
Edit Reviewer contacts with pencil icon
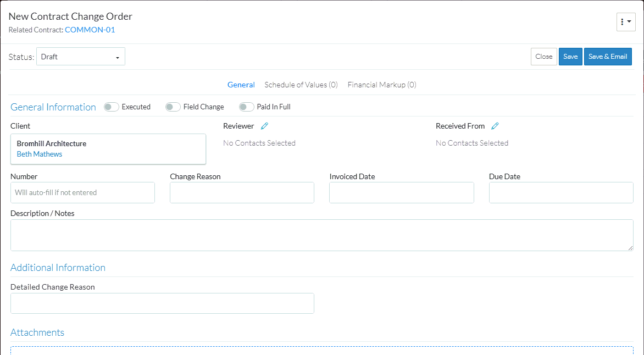click(x=264, y=126)
